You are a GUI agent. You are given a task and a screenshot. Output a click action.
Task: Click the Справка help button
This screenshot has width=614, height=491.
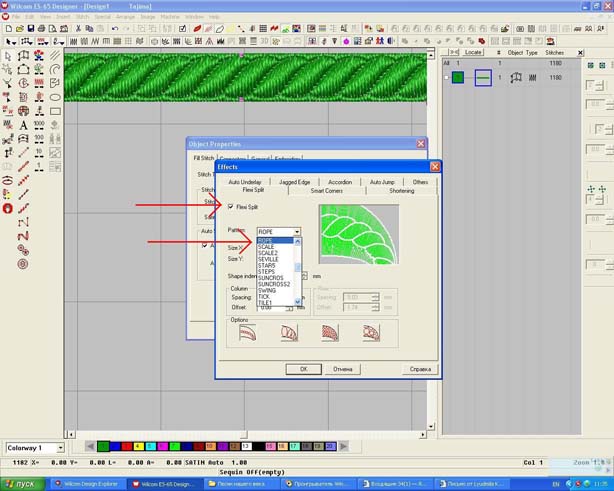420,369
